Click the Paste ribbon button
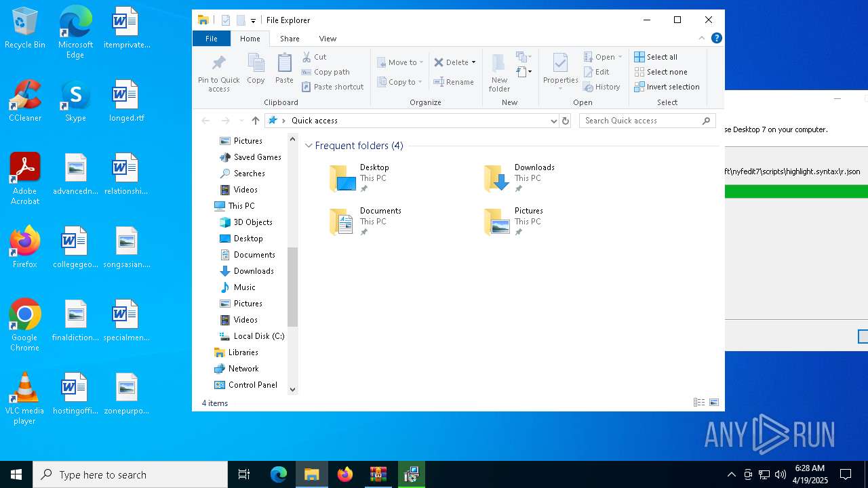 284,69
